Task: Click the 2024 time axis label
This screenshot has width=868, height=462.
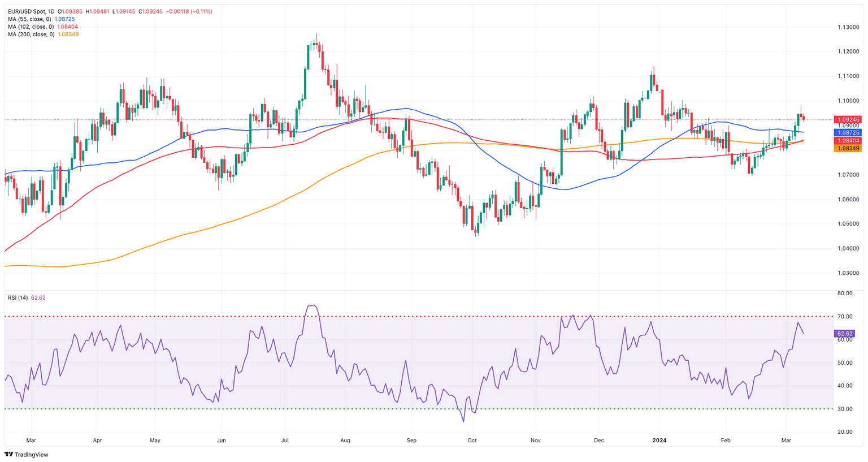Action: [659, 440]
